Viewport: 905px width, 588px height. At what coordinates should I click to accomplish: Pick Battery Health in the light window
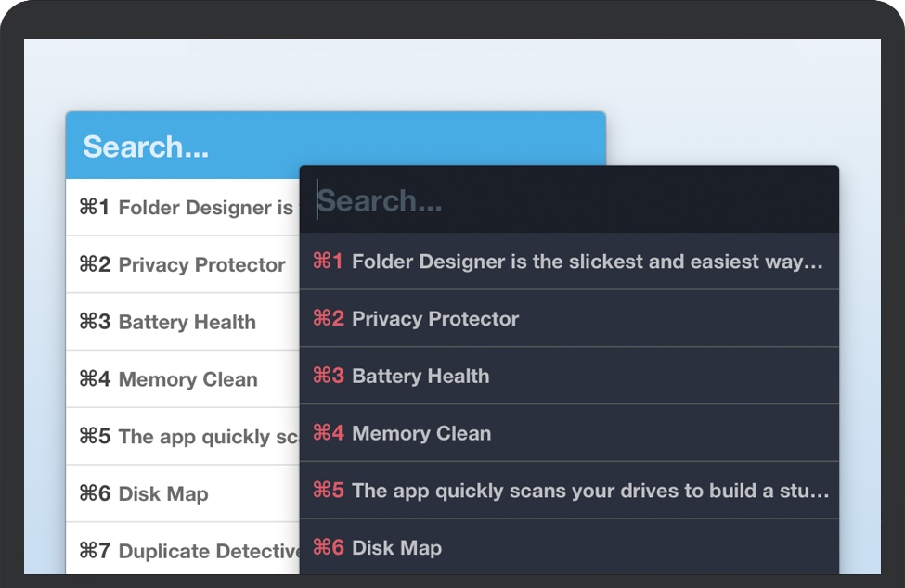pos(183,322)
